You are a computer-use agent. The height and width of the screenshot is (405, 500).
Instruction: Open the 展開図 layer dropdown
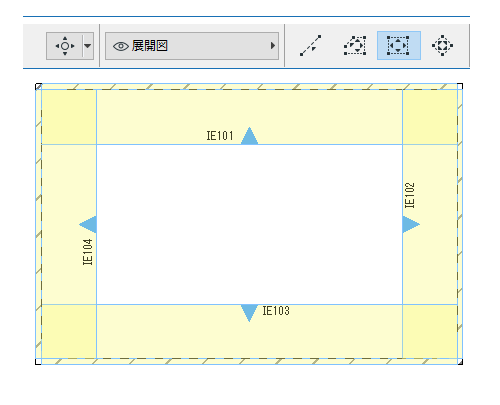click(x=192, y=46)
